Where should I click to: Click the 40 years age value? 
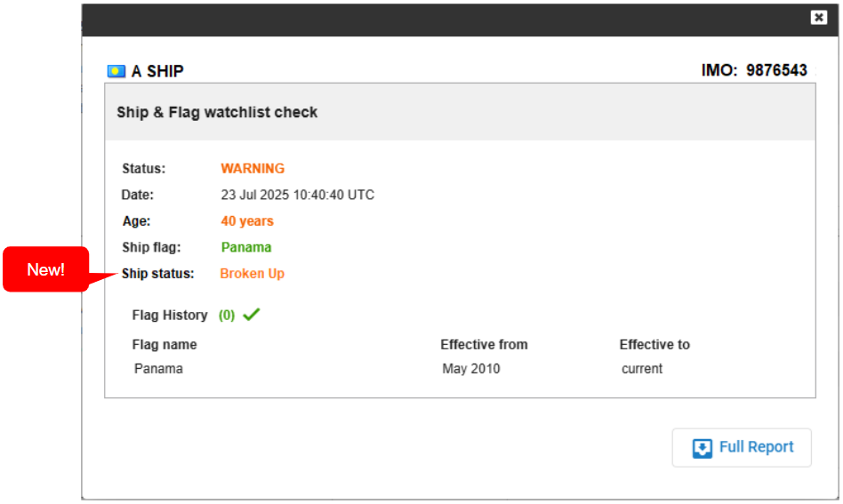(247, 221)
